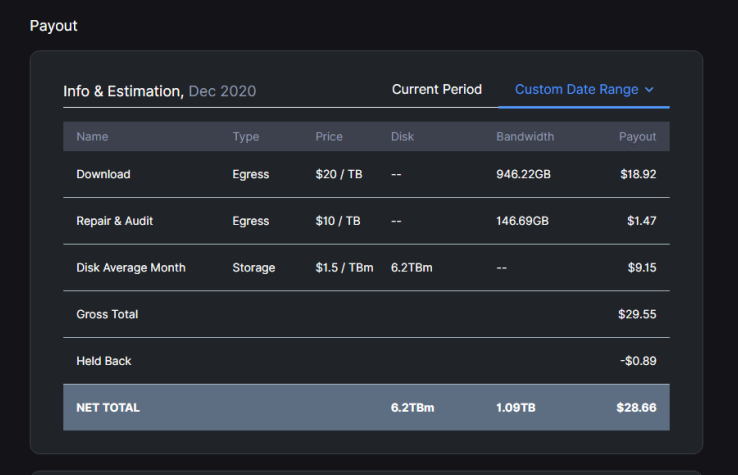Select the NET TOTAL row label

pyautogui.click(x=108, y=408)
